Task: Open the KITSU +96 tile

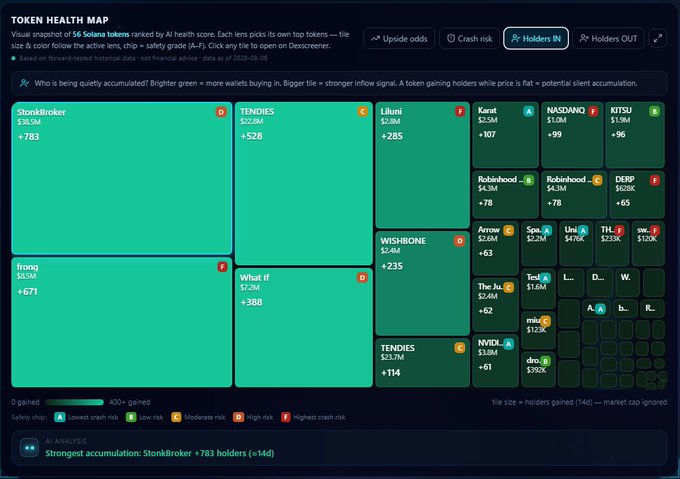Action: [x=635, y=135]
